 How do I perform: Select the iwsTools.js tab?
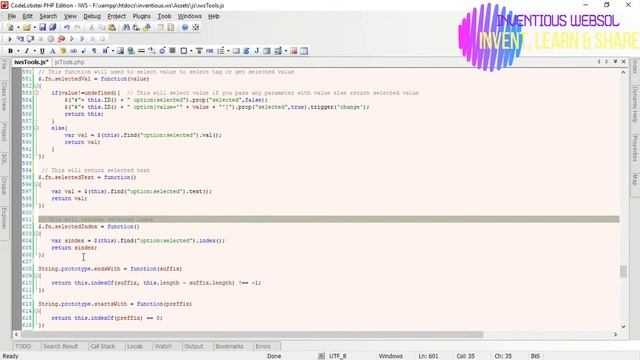coord(31,62)
